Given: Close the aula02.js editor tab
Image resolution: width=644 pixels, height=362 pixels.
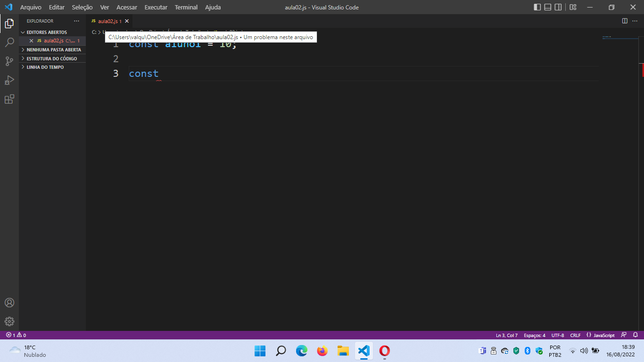Looking at the screenshot, I should click(x=127, y=21).
